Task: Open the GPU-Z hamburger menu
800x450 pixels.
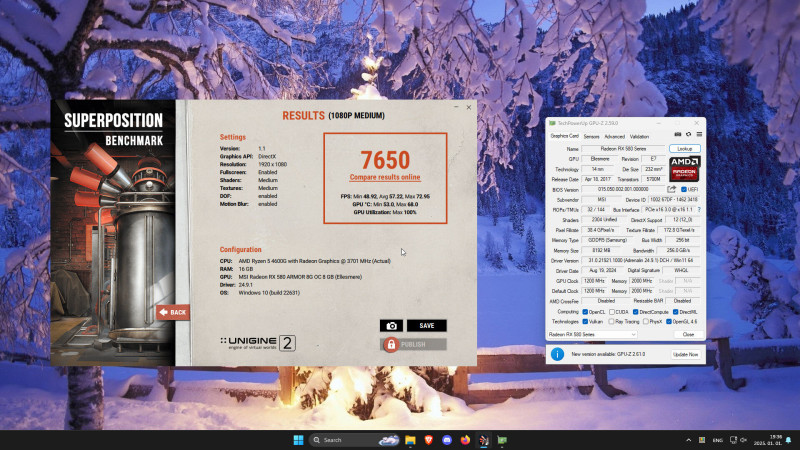Action: point(699,135)
